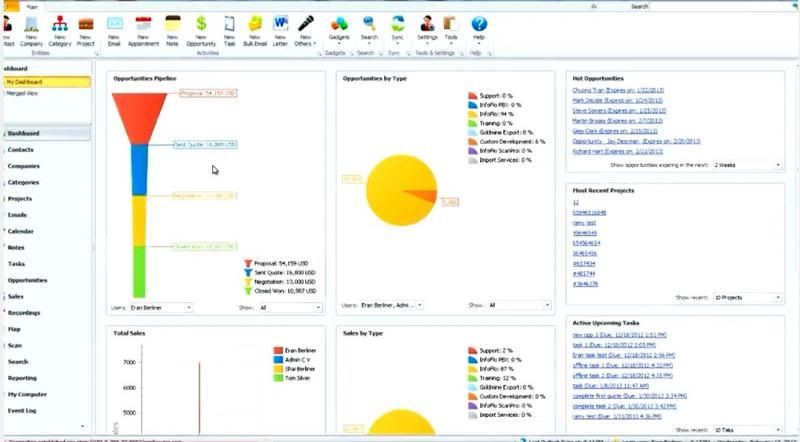The image size is (800, 442).
Task: Open complete first quote task link
Action: pos(629,396)
